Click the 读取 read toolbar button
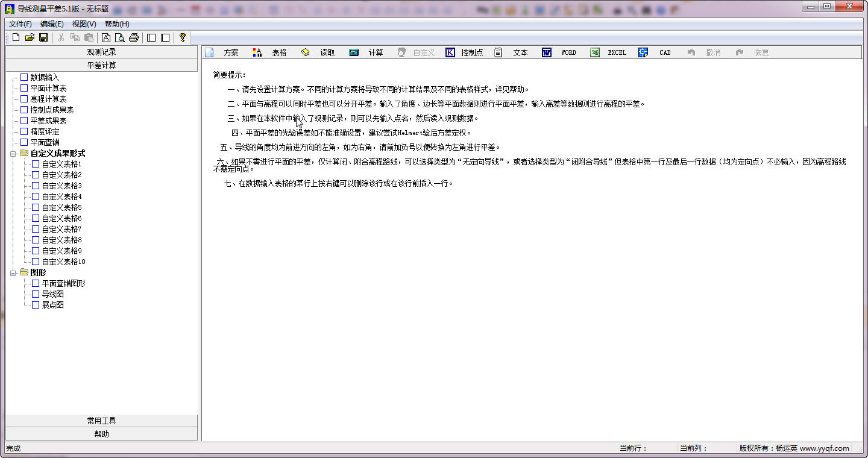Screen dimensions: 868x458 [x=319, y=52]
